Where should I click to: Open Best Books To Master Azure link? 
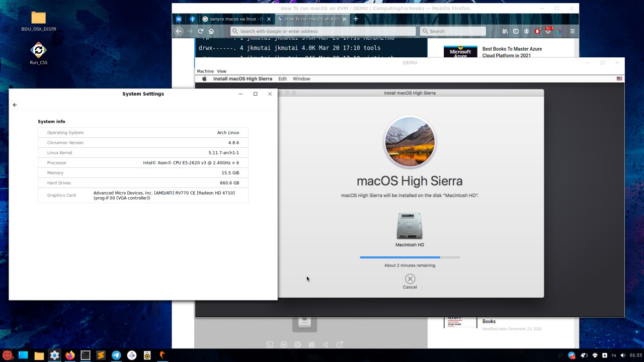click(x=512, y=52)
